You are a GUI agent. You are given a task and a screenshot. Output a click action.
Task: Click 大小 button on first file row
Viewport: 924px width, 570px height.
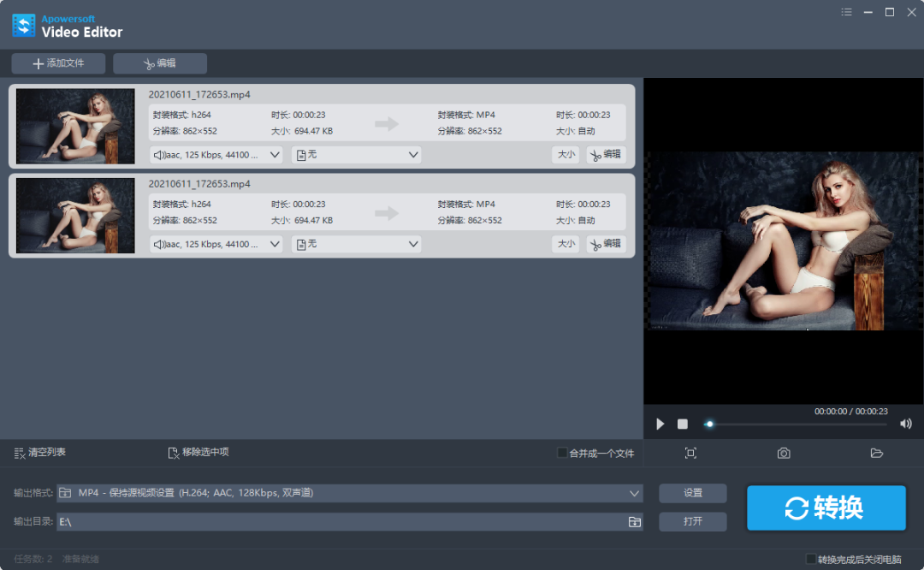[566, 154]
